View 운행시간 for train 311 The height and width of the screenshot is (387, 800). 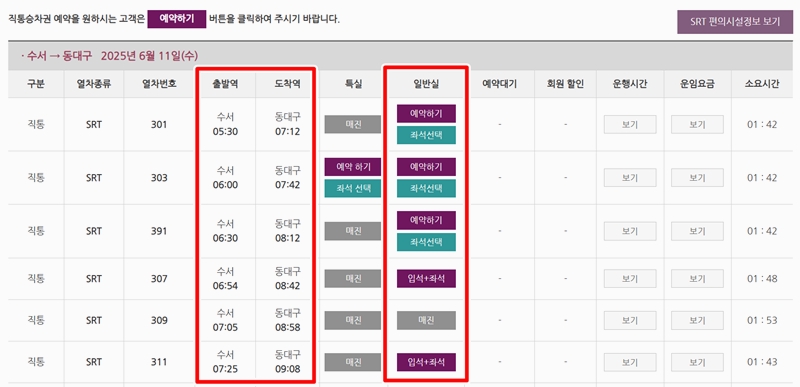[630, 362]
